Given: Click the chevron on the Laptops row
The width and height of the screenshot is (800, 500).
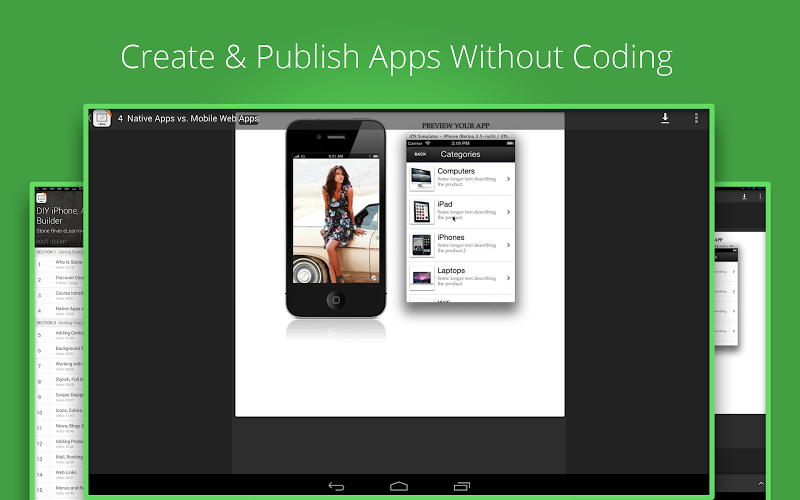Looking at the screenshot, I should point(508,278).
